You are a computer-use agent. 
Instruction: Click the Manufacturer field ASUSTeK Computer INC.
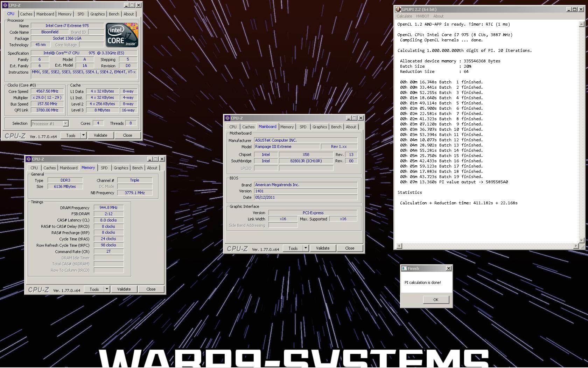coord(306,140)
